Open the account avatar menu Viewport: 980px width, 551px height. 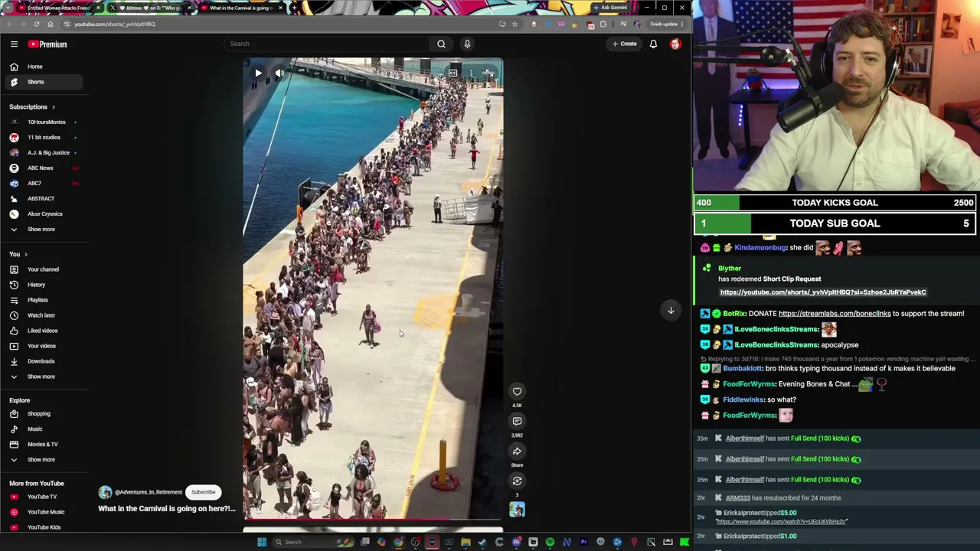(675, 44)
